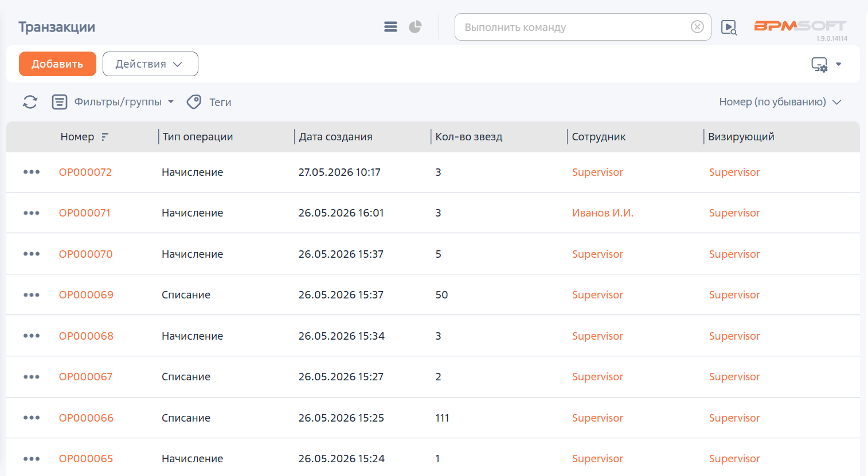Sort by Визирующий column header
Image resolution: width=868 pixels, height=476 pixels.
pos(741,137)
